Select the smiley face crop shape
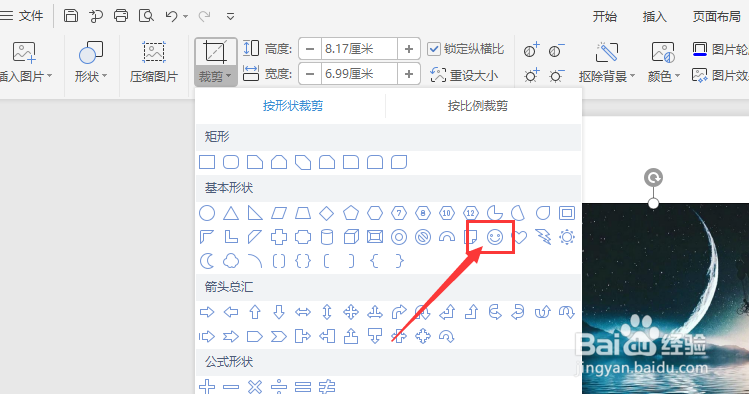 pyautogui.click(x=495, y=237)
